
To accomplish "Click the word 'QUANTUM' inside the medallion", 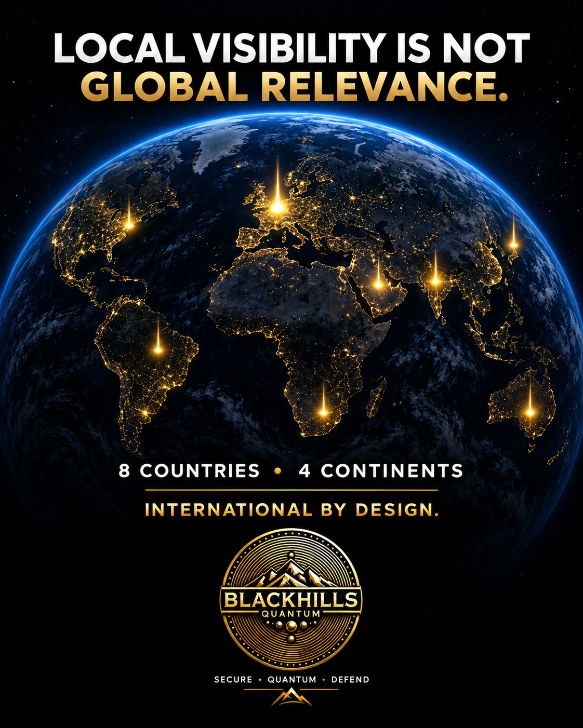I will click(291, 614).
